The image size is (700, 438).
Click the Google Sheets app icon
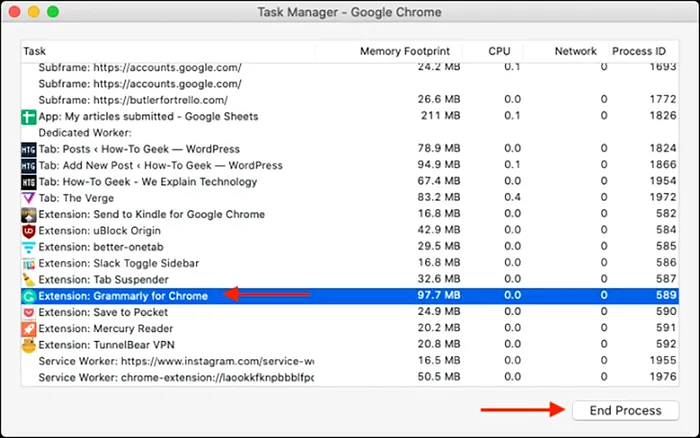point(29,117)
